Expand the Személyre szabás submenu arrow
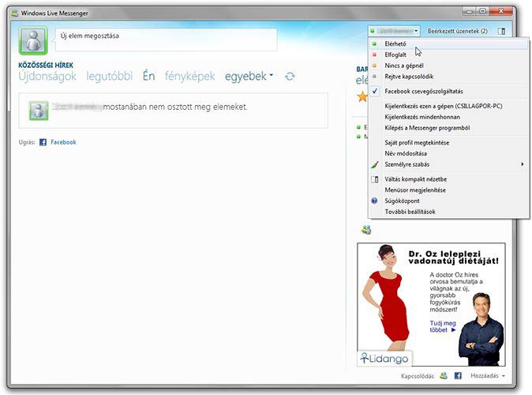 [522, 164]
